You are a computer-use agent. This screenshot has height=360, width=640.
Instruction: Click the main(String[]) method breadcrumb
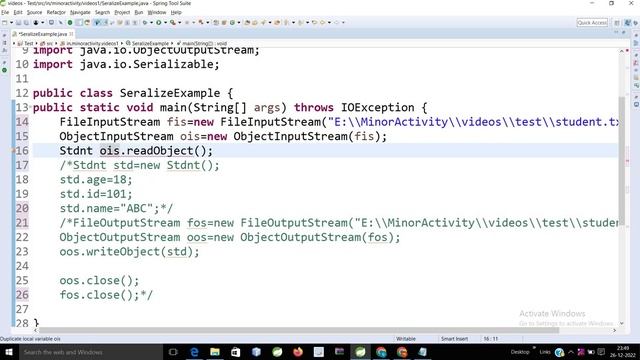202,43
